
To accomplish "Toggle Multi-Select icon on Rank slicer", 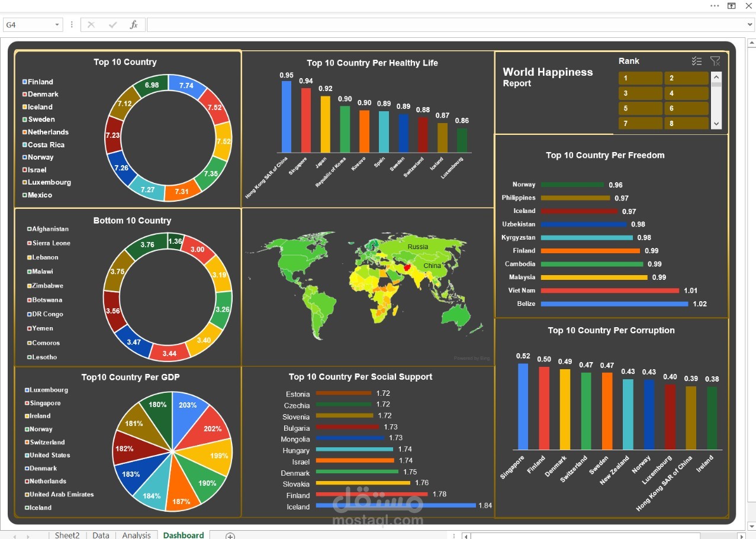I will coord(697,61).
